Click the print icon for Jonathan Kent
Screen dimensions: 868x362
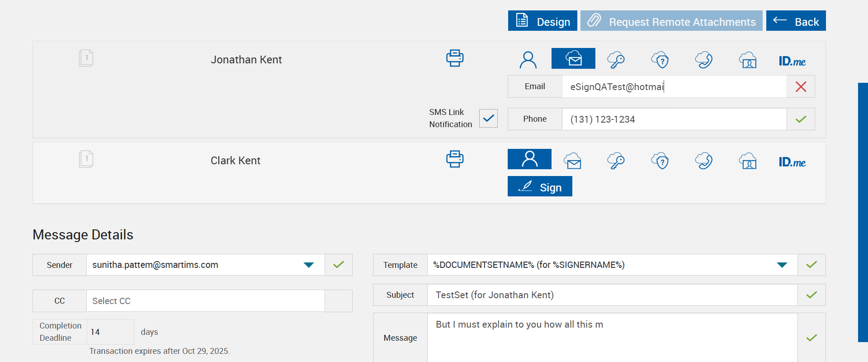coord(454,58)
